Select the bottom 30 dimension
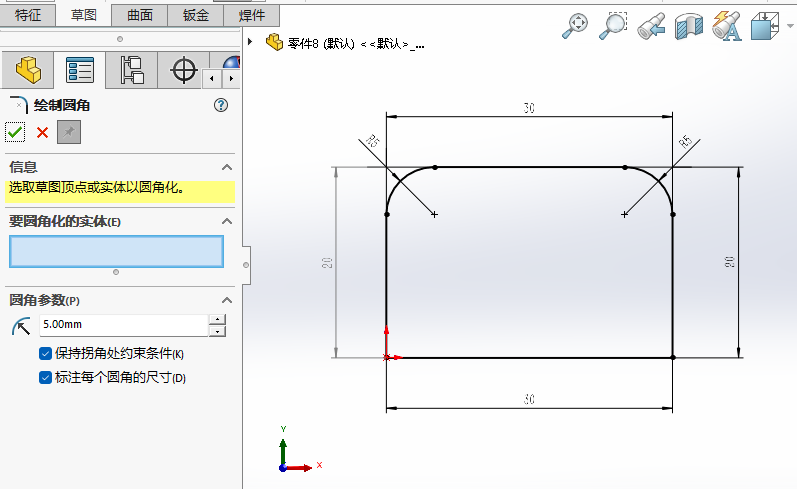 pyautogui.click(x=529, y=400)
